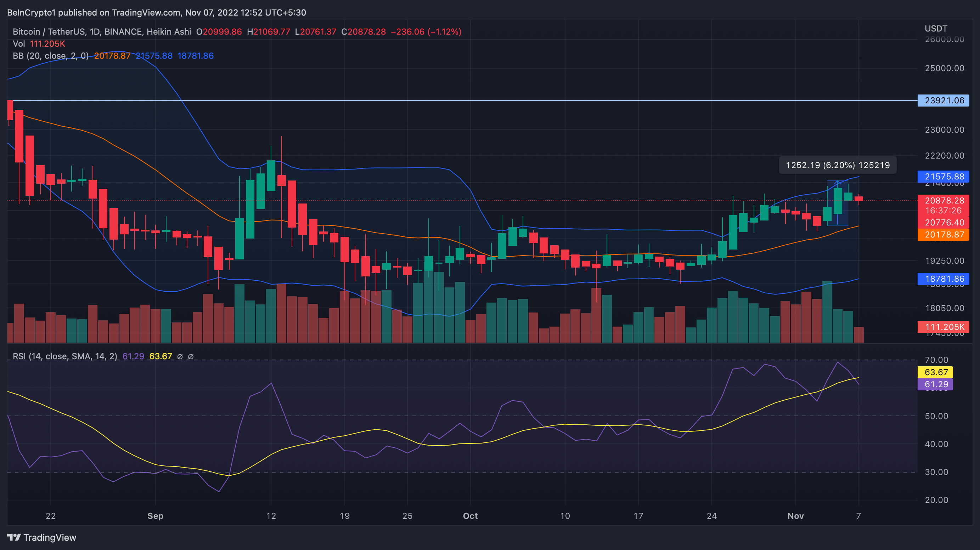Click the red 111.205K volume tag

943,327
